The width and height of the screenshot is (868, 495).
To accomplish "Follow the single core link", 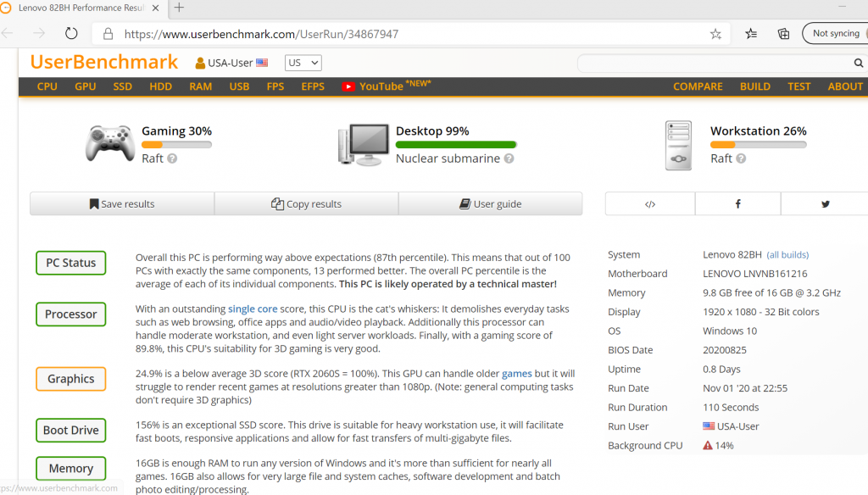I will pyautogui.click(x=253, y=309).
